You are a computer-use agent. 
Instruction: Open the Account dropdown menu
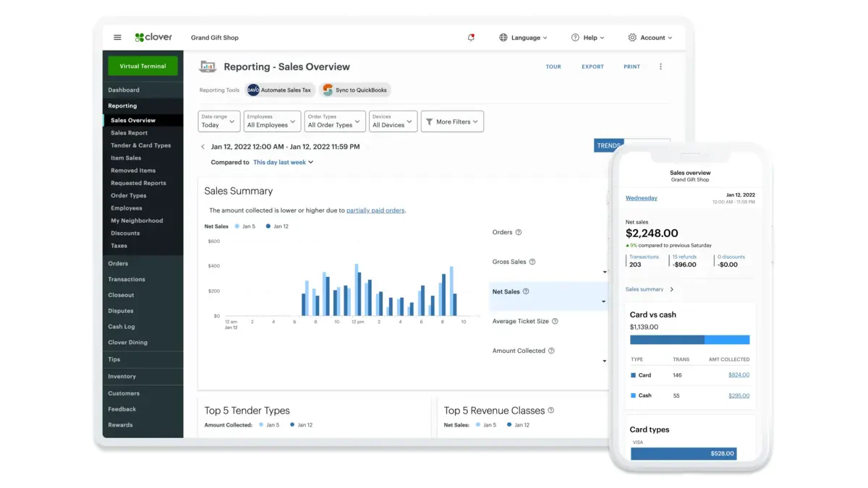point(650,38)
